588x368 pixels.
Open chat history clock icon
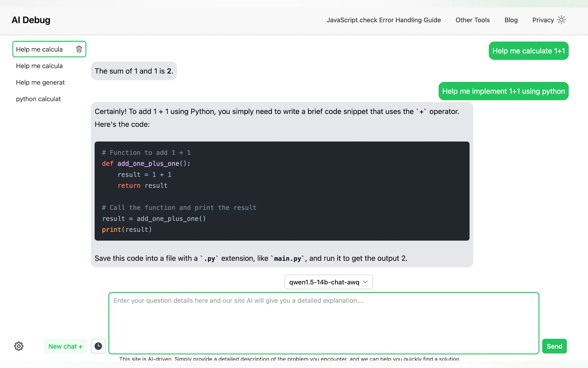pos(98,346)
